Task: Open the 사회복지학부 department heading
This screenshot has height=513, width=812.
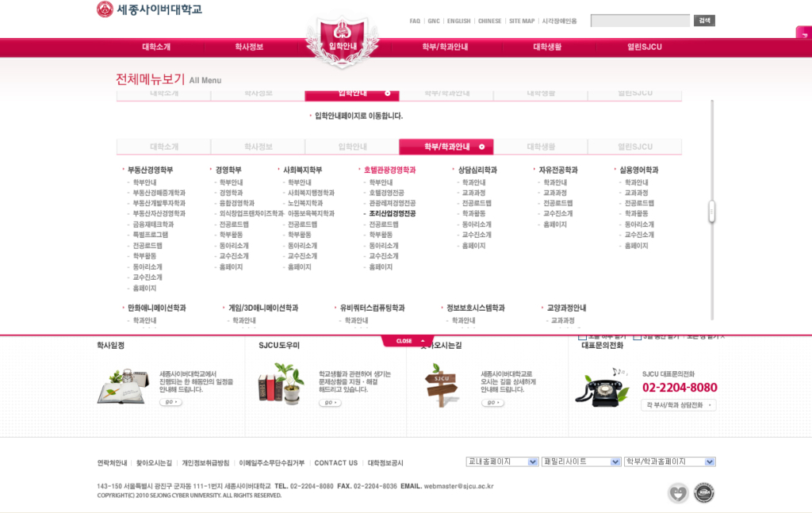Action: tap(302, 170)
